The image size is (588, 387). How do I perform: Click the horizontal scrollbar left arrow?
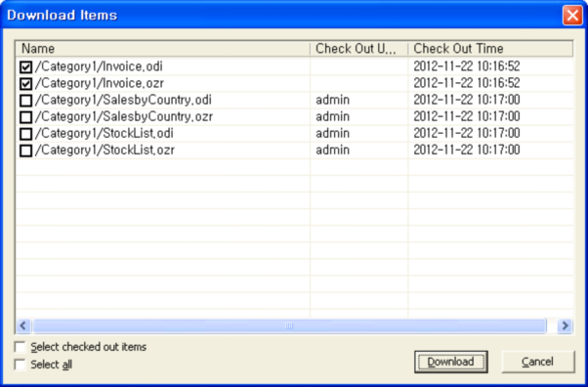coord(23,325)
